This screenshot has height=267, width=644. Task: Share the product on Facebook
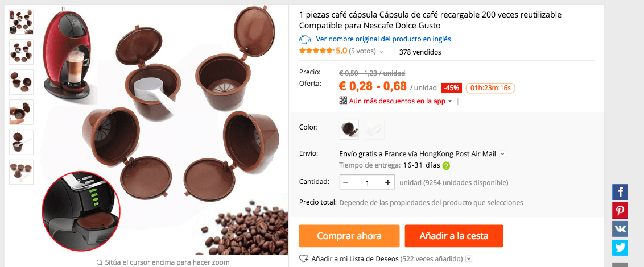pos(620,191)
